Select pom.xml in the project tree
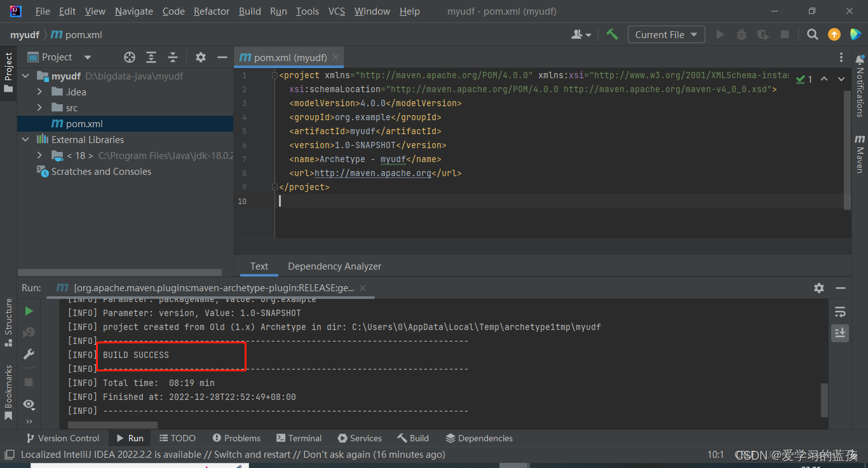This screenshot has height=468, width=868. [125, 124]
